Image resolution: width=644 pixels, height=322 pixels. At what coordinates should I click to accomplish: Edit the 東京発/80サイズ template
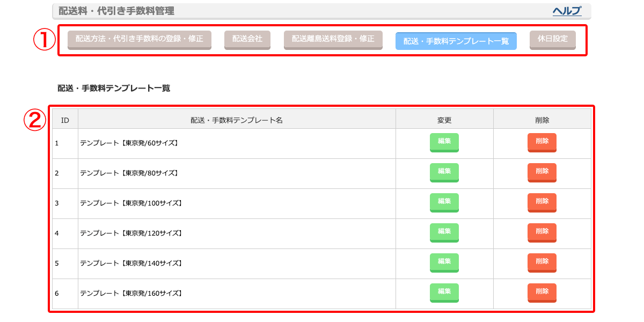click(x=444, y=173)
